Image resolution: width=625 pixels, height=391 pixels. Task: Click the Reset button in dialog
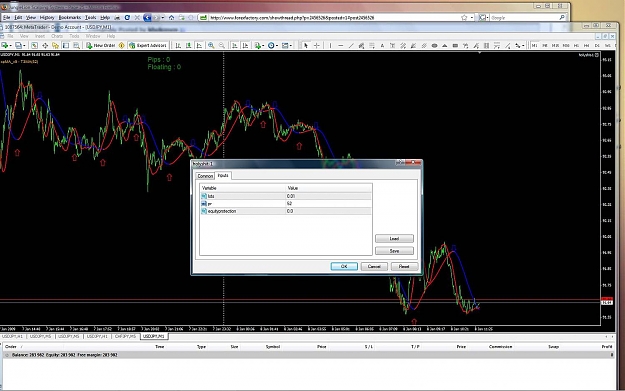[404, 266]
